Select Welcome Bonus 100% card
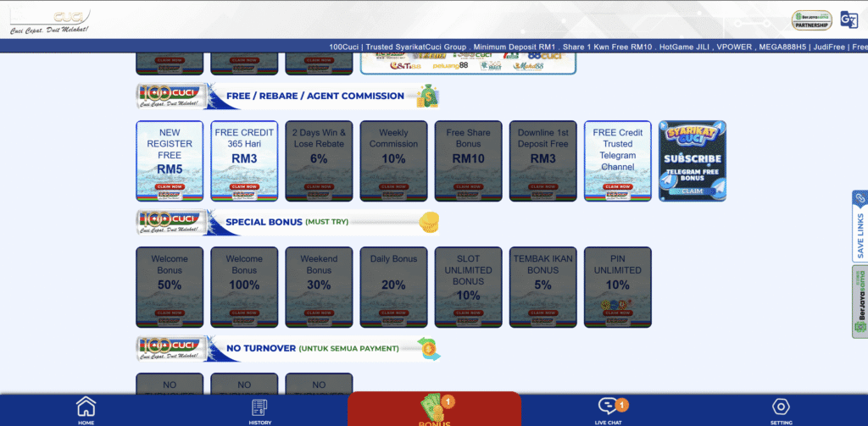The width and height of the screenshot is (868, 426). (x=244, y=287)
